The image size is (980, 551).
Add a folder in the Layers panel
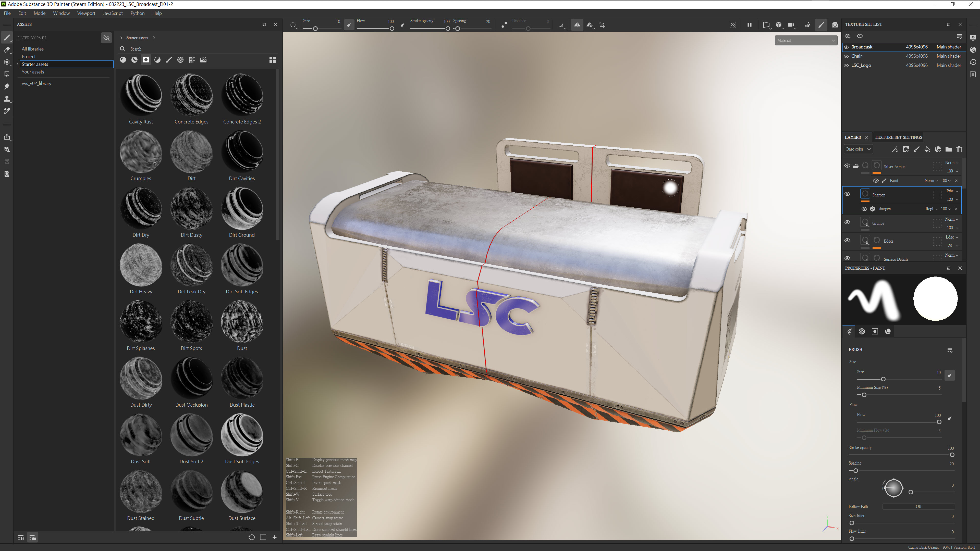(x=948, y=149)
